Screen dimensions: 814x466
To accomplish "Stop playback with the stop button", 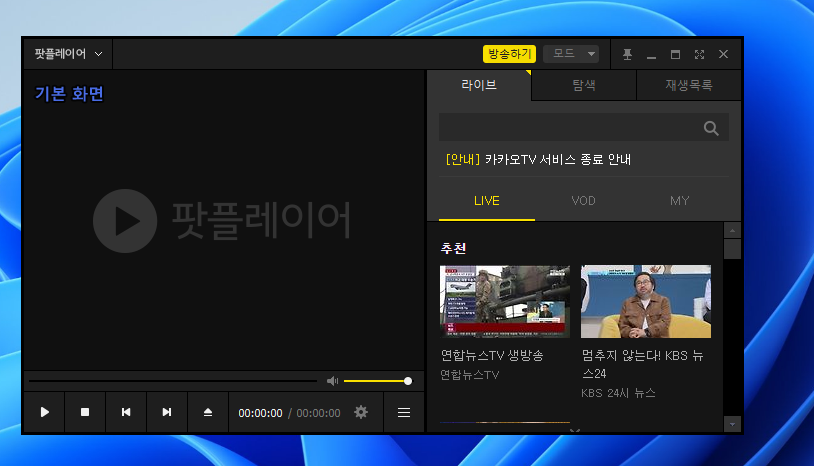I will click(x=85, y=412).
